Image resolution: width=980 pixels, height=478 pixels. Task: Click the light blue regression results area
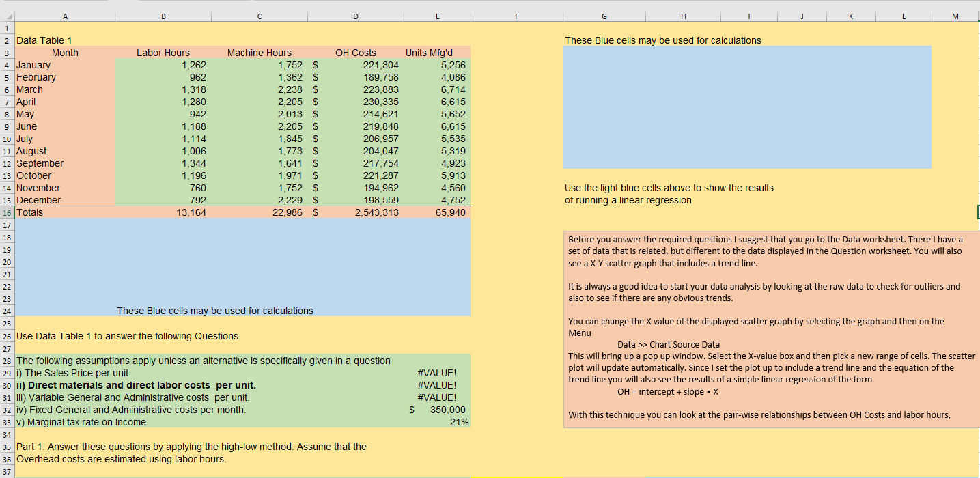click(746, 107)
